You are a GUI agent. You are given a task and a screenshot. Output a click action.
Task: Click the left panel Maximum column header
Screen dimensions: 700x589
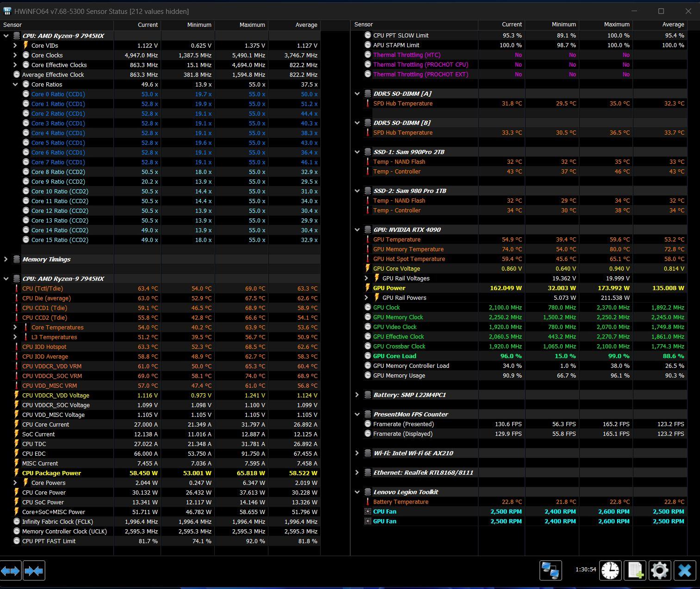point(241,25)
